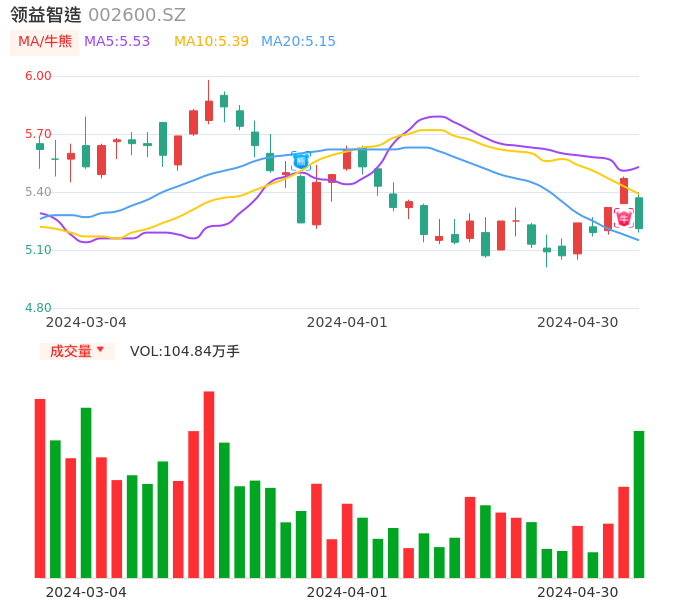Toggle the blue MA20:5.15 legend label
Image resolution: width=686 pixels, height=606 pixels.
click(x=298, y=42)
